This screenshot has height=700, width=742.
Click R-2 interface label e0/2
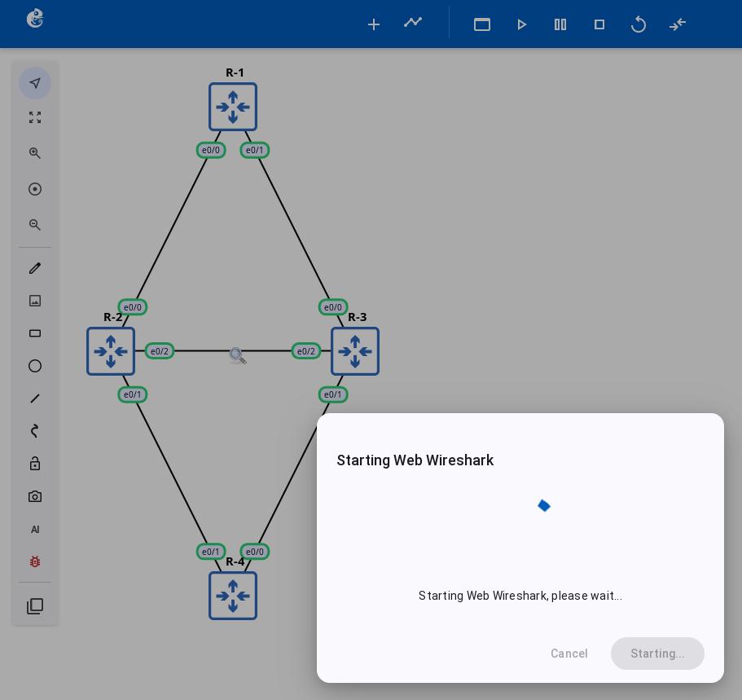tap(160, 351)
